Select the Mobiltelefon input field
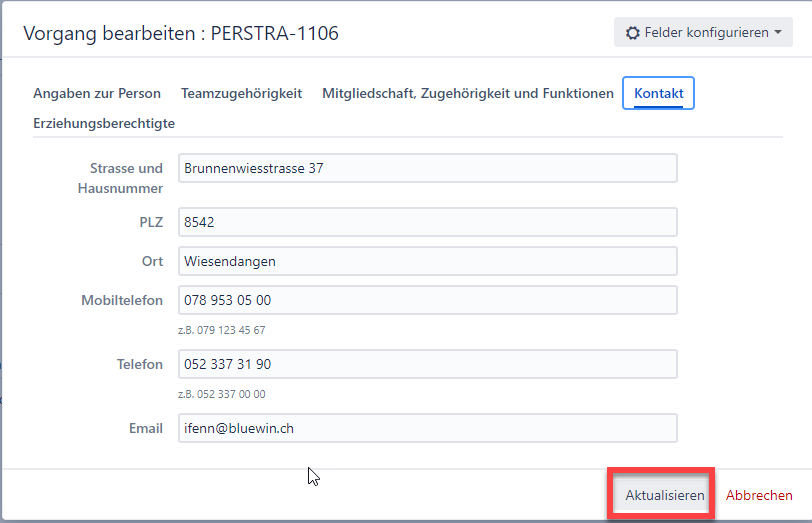This screenshot has width=812, height=523. coord(427,300)
